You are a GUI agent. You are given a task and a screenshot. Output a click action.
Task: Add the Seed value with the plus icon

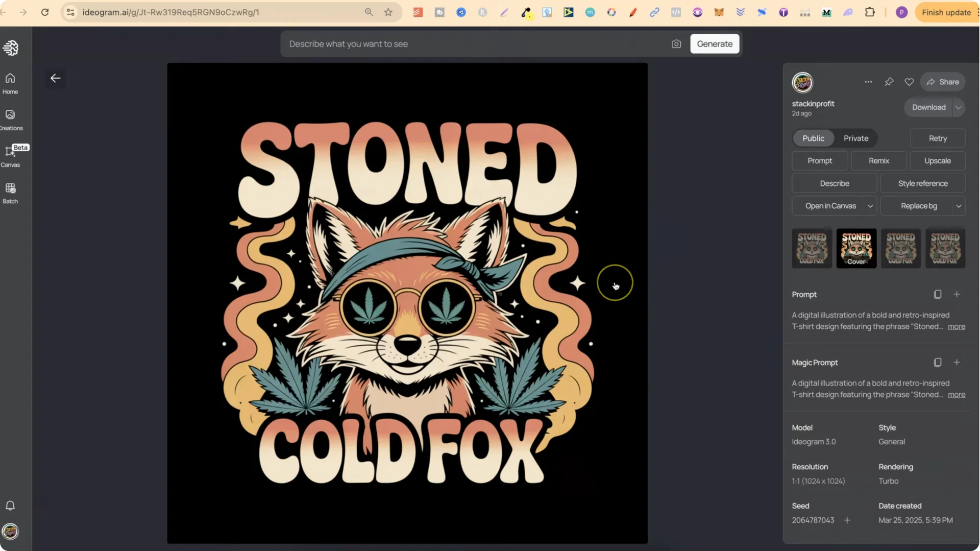(847, 520)
